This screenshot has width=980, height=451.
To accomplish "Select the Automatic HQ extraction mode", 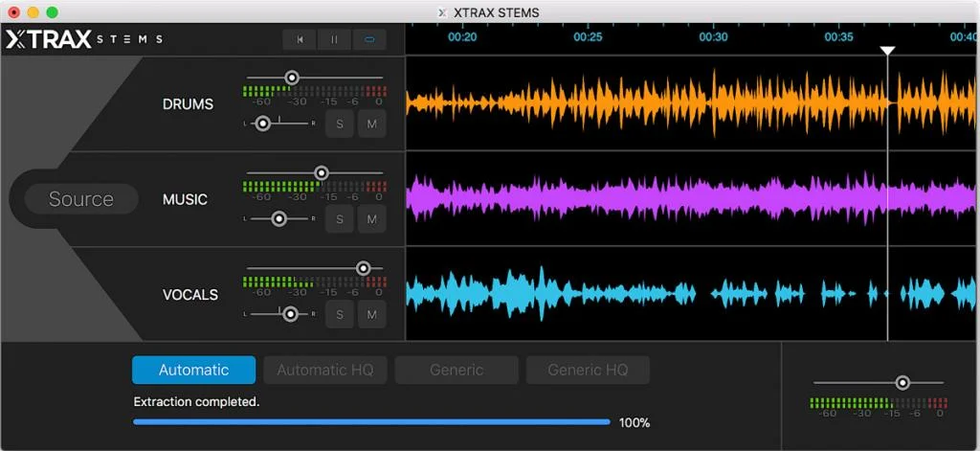I will tap(325, 370).
